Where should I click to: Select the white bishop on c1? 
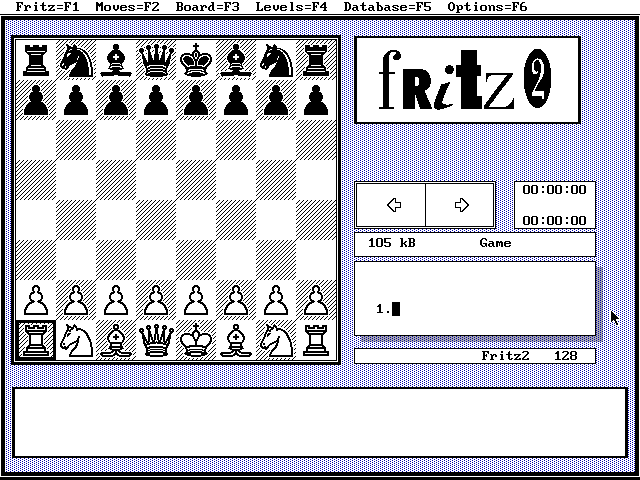click(116, 340)
